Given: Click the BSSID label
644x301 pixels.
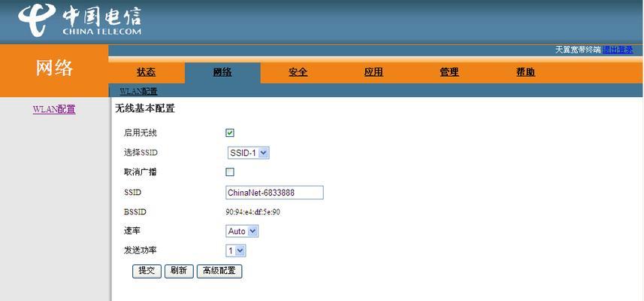Looking at the screenshot, I should click(135, 212).
